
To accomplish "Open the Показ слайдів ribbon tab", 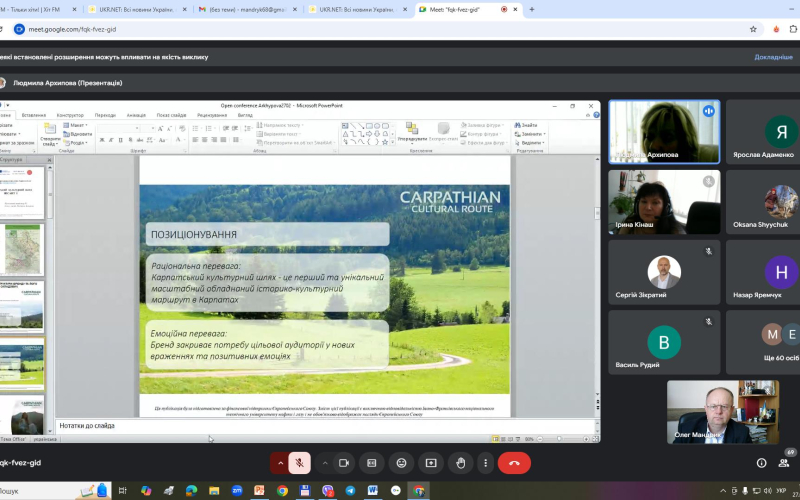I will pos(171,115).
